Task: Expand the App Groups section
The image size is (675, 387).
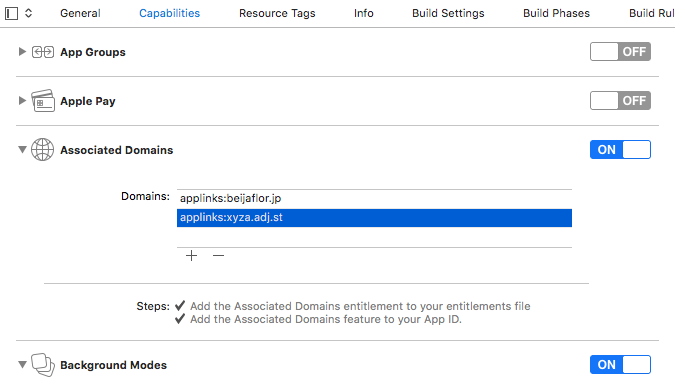Action: 22,52
